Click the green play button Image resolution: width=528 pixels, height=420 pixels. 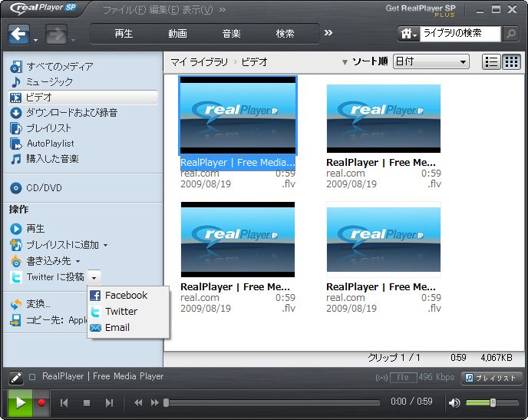click(20, 403)
